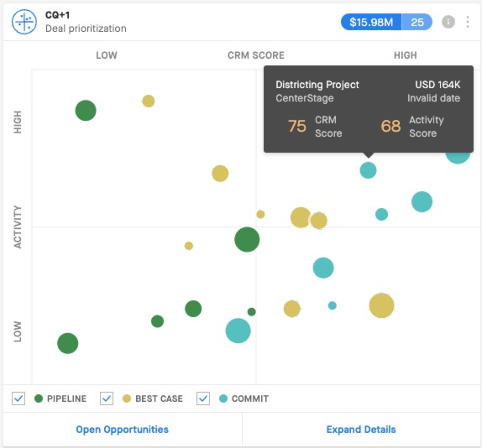This screenshot has width=482, height=448.
Task: Click the Deal prioritization quadrant icon
Action: 24,22
